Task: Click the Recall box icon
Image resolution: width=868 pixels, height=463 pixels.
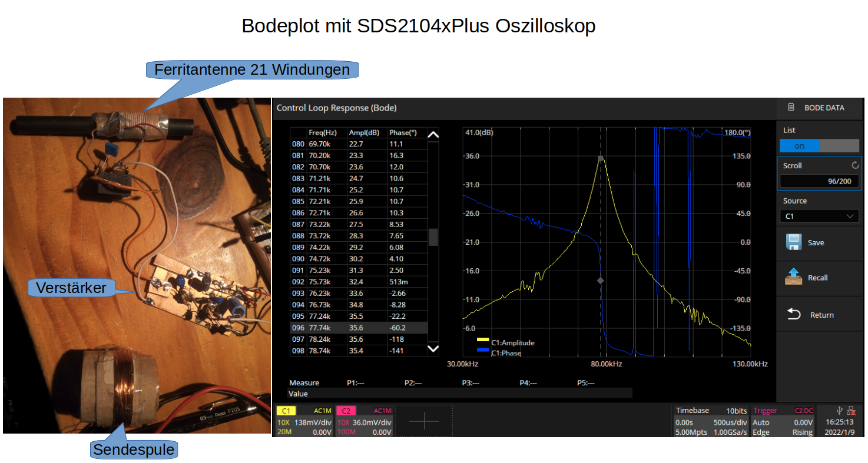Action: coord(794,277)
